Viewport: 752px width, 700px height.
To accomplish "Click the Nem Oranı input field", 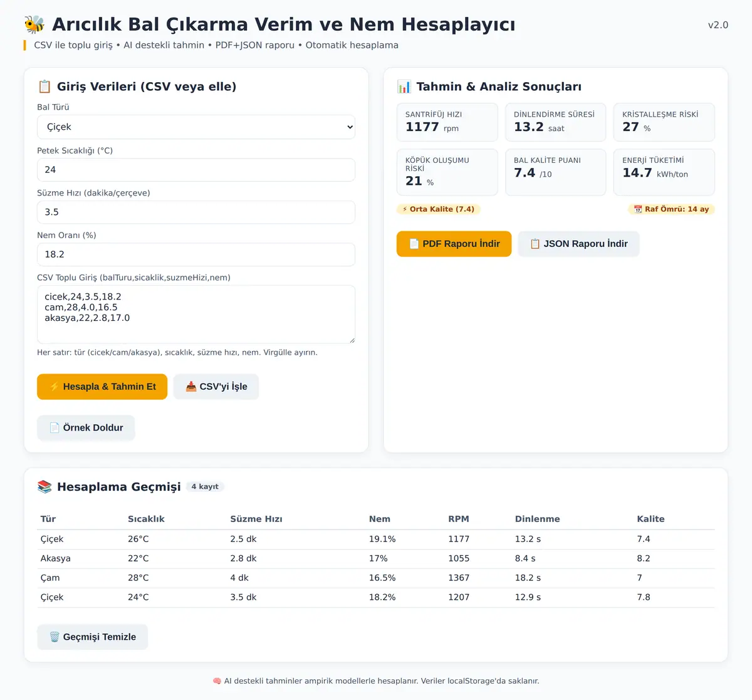I will click(x=196, y=254).
